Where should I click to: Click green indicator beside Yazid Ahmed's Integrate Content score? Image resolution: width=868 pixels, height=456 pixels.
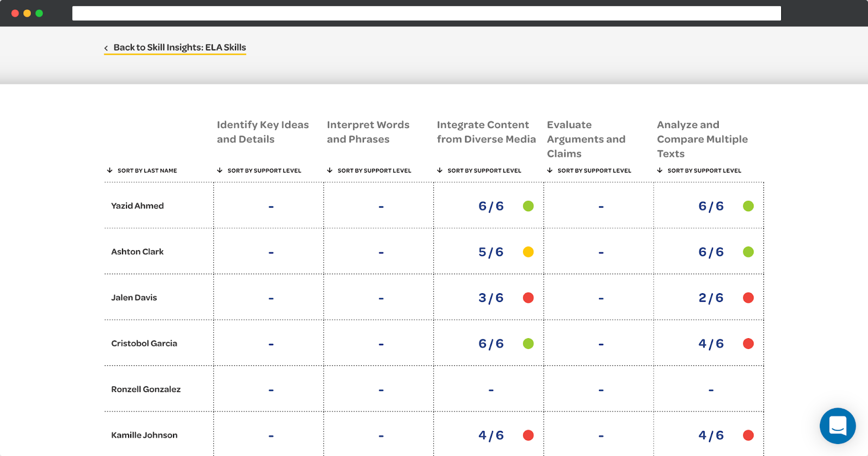[x=528, y=206]
